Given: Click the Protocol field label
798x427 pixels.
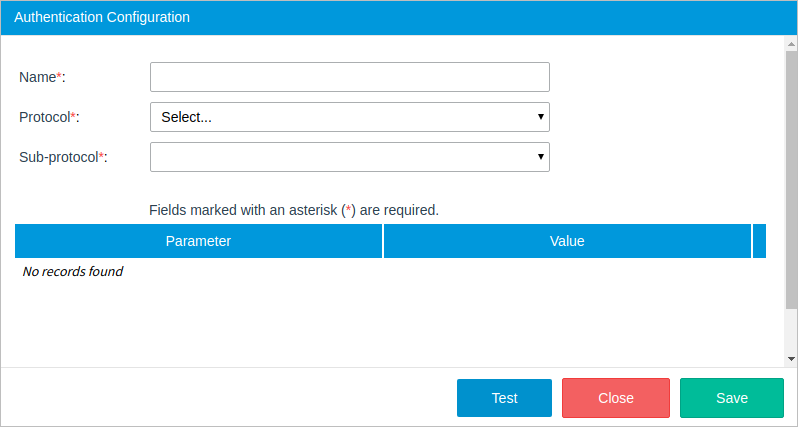Looking at the screenshot, I should [x=49, y=117].
